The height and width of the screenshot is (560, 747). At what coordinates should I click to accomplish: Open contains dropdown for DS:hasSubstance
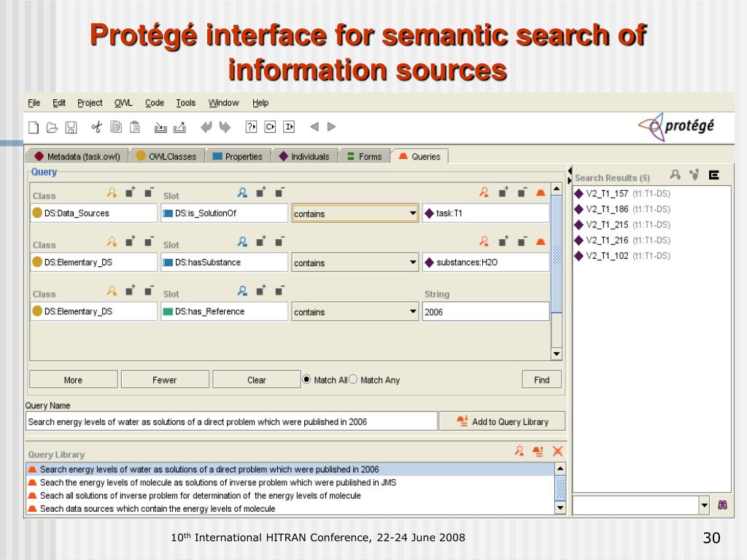click(413, 262)
